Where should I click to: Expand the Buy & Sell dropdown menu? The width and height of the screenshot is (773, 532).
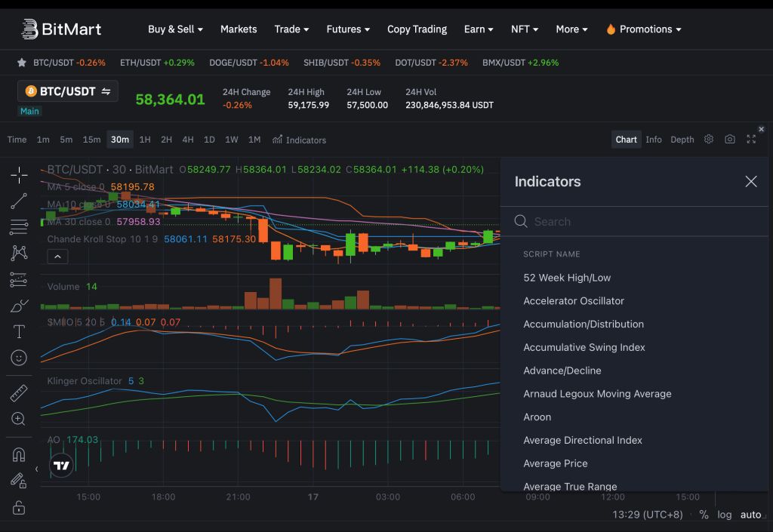click(x=176, y=29)
